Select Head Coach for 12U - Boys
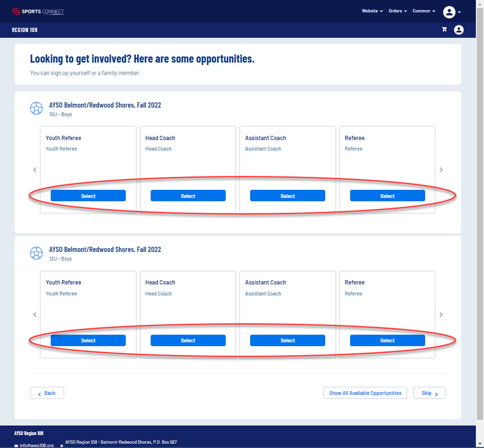This screenshot has width=484, height=448. [x=188, y=340]
